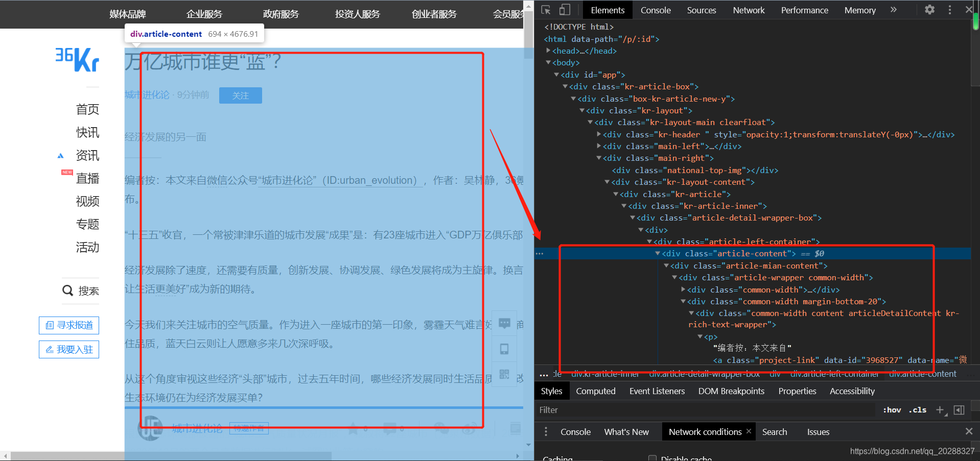Screen dimensions: 980x461
Task: Open the 直播 navigation link
Action: coord(87,178)
